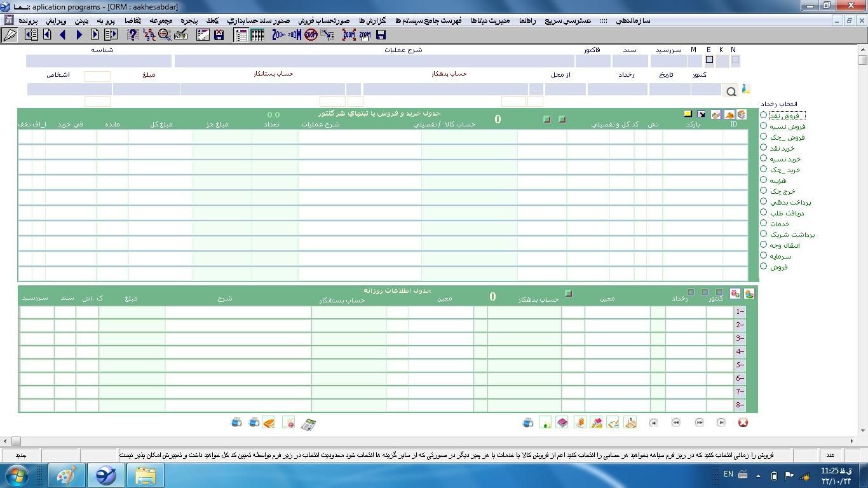Open the گزارش ها menu
This screenshot has height=488, width=868.
click(372, 20)
